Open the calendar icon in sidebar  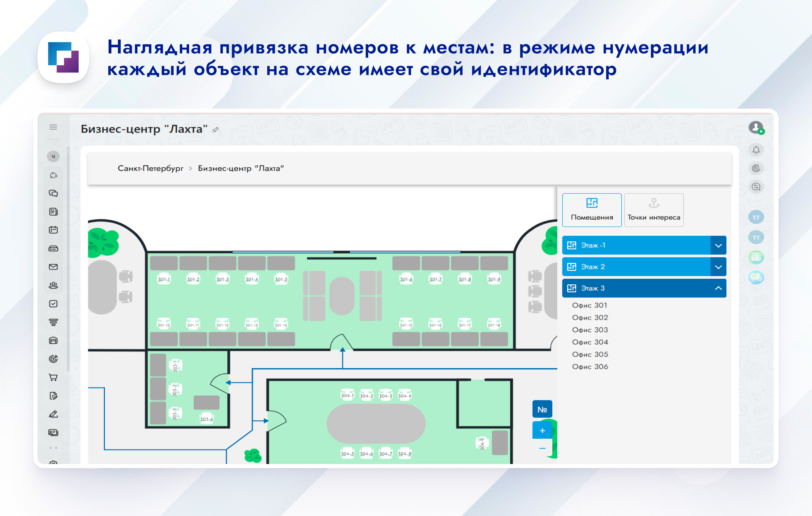[53, 230]
